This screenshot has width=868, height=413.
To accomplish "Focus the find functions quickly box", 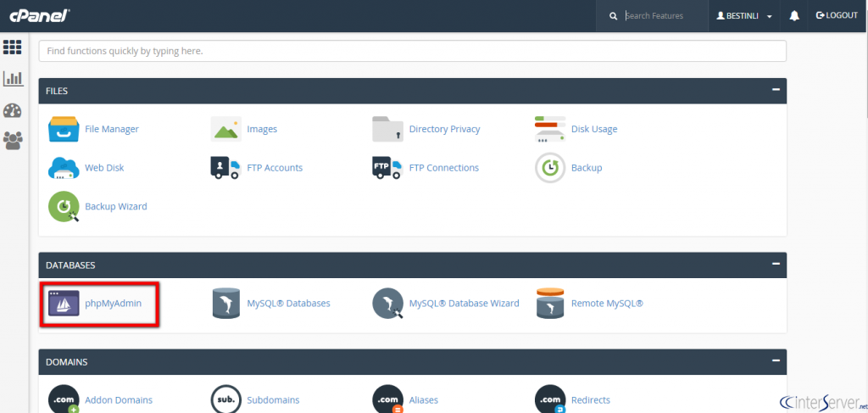I will (412, 51).
